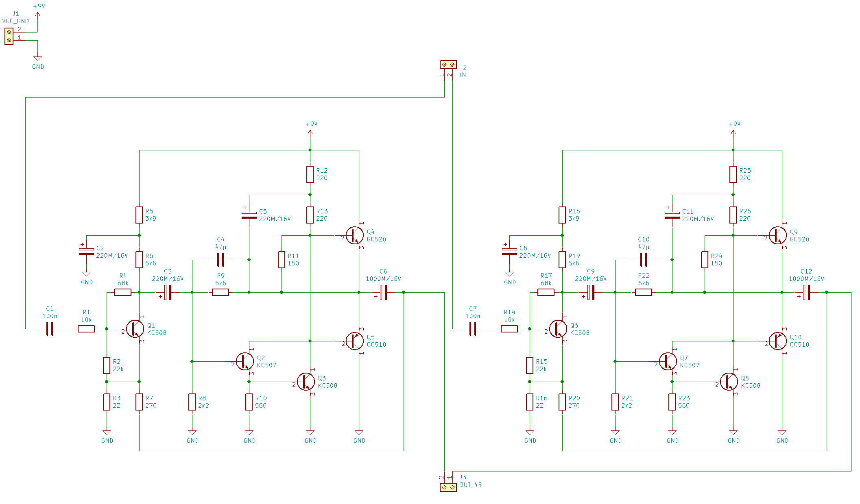This screenshot has width=860, height=504.
Task: Select transistor Q4 GC520 symbol
Action: point(355,235)
